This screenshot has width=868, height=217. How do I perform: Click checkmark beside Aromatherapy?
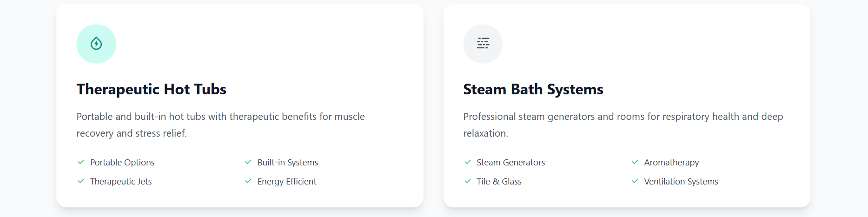coord(635,162)
